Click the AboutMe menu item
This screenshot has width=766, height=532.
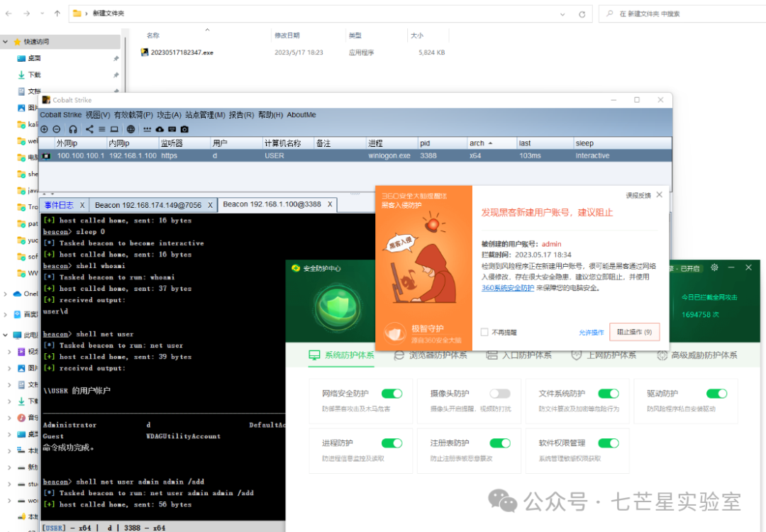pyautogui.click(x=301, y=115)
